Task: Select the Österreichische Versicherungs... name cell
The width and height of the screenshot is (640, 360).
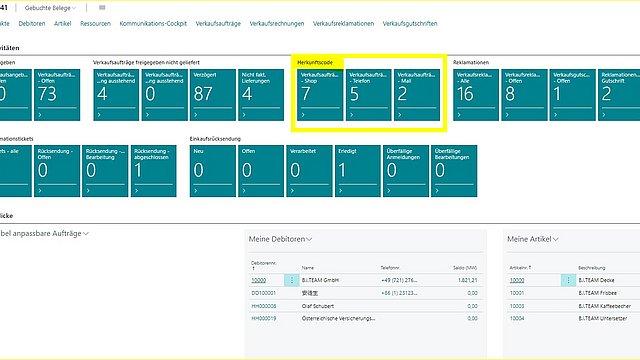Action: tap(338, 318)
